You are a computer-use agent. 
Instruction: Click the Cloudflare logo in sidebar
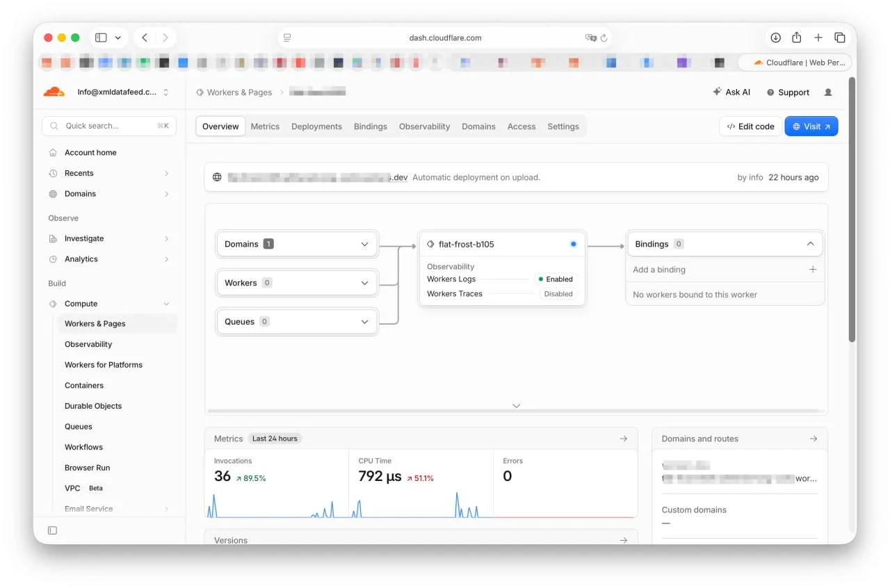pos(54,92)
